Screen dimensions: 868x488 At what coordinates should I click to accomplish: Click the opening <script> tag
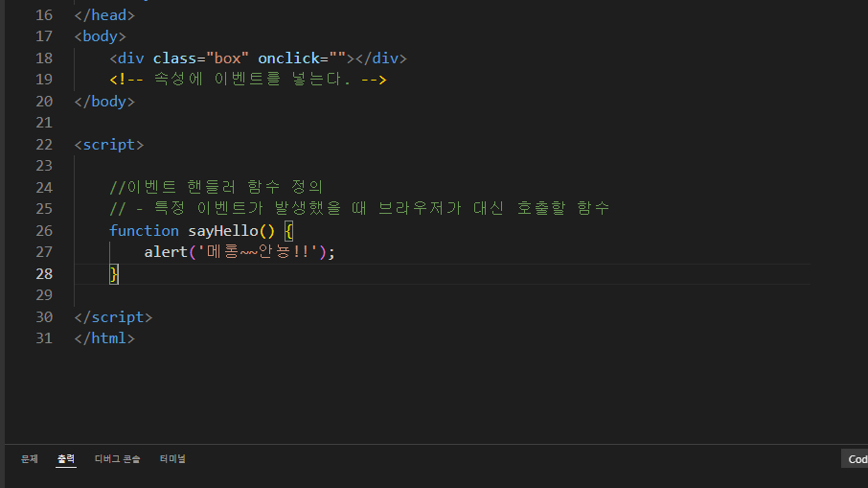[x=109, y=145]
